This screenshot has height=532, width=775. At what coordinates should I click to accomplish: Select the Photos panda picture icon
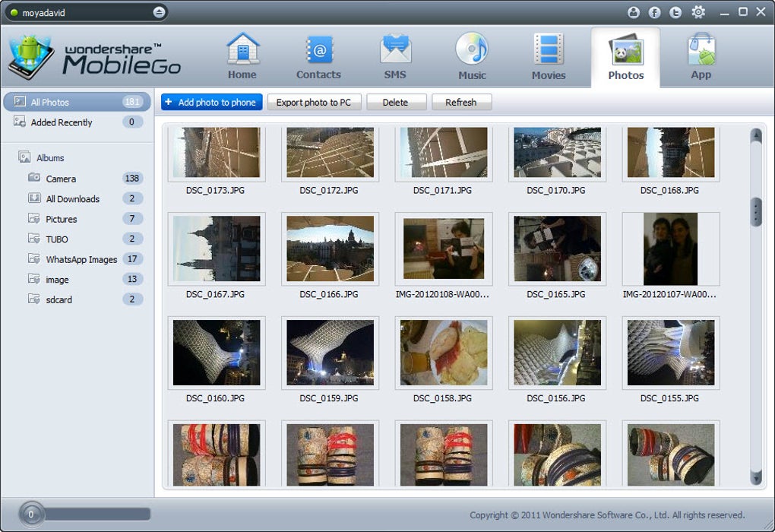pyautogui.click(x=626, y=50)
